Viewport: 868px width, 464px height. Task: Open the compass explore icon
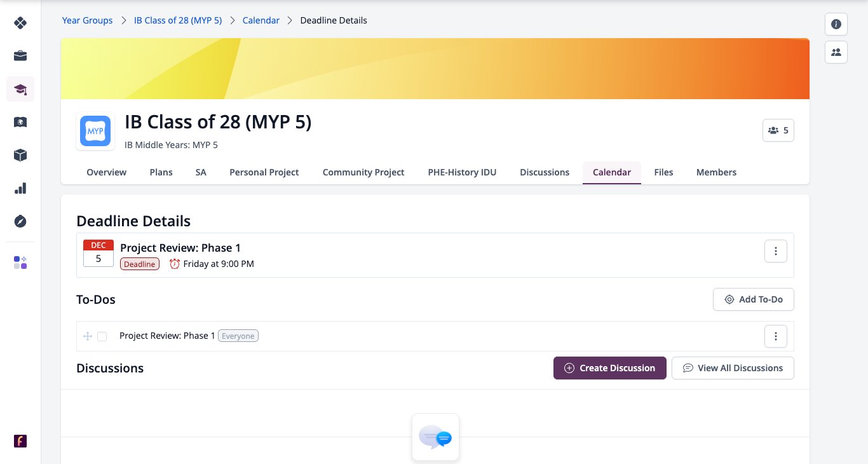click(20, 221)
